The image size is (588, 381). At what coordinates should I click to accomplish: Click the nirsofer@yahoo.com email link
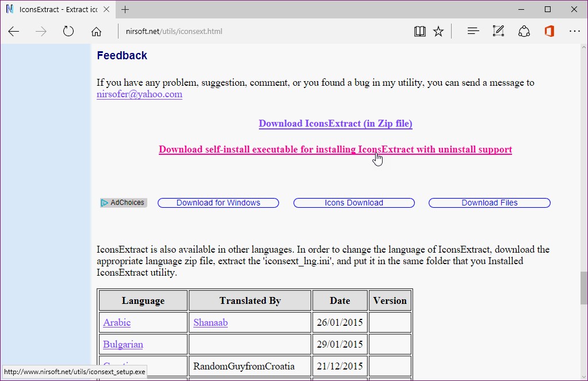[139, 94]
